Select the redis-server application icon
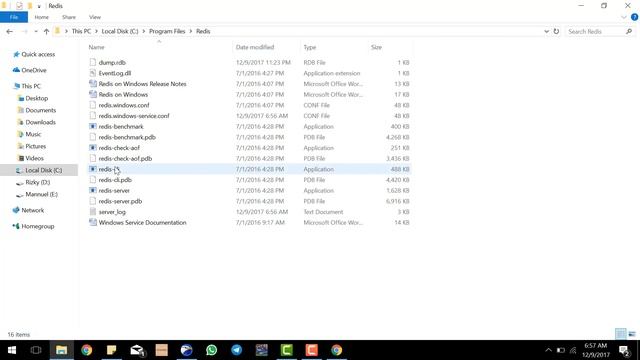The height and width of the screenshot is (360, 640). [93, 191]
